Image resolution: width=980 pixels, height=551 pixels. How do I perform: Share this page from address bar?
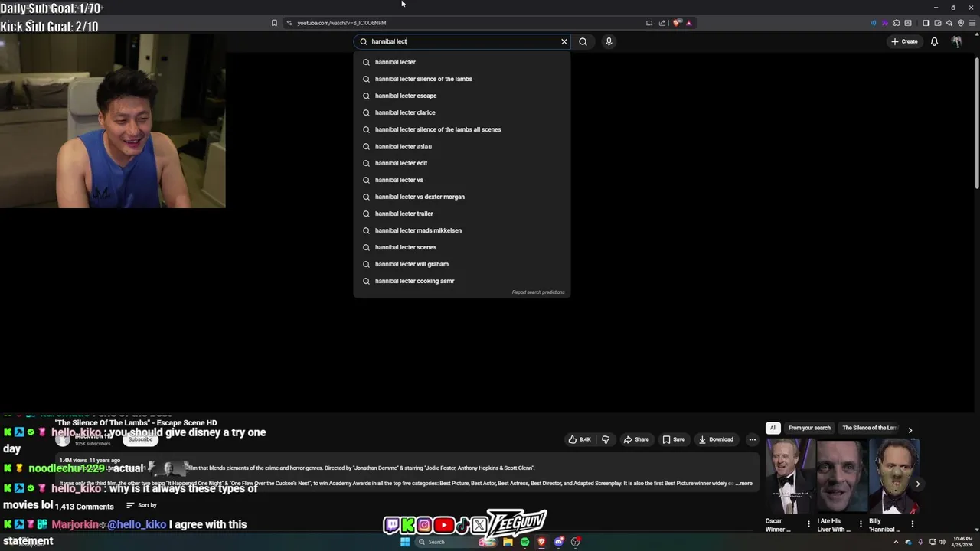tap(662, 23)
